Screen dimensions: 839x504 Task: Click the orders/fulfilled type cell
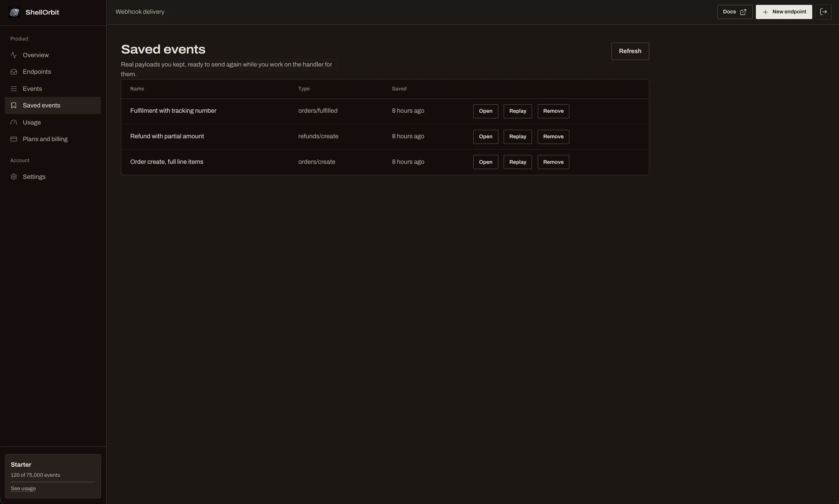318,111
